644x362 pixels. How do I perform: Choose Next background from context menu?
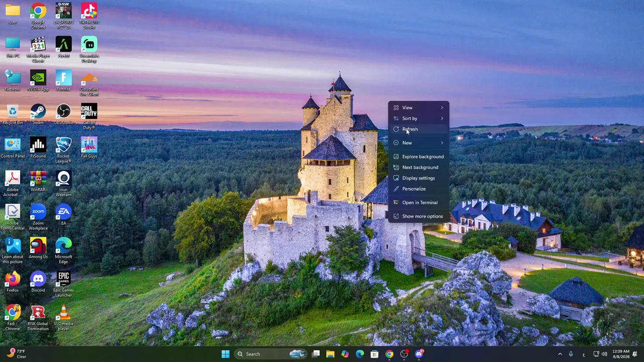[x=419, y=167]
